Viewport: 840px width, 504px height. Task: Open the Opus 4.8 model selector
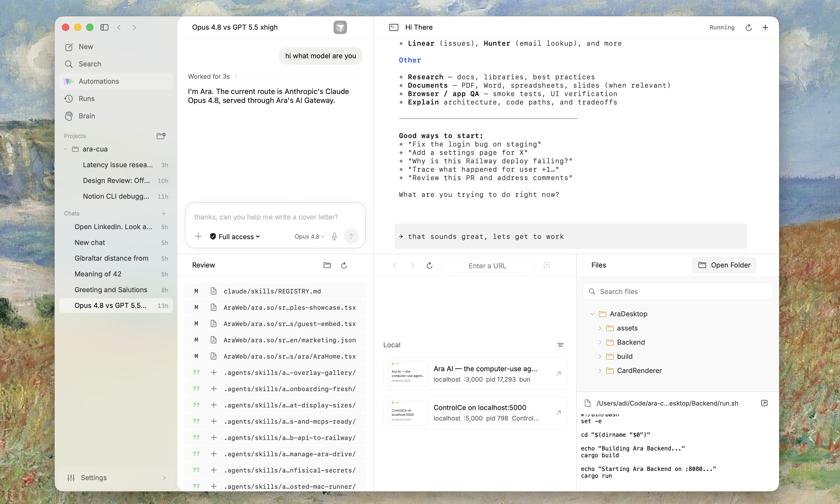coord(309,236)
